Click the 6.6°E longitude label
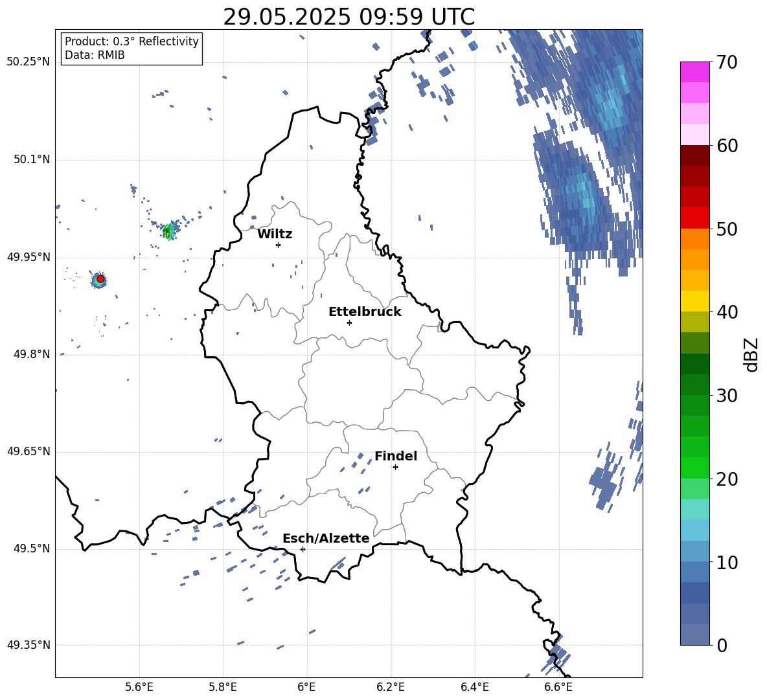 pos(558,687)
